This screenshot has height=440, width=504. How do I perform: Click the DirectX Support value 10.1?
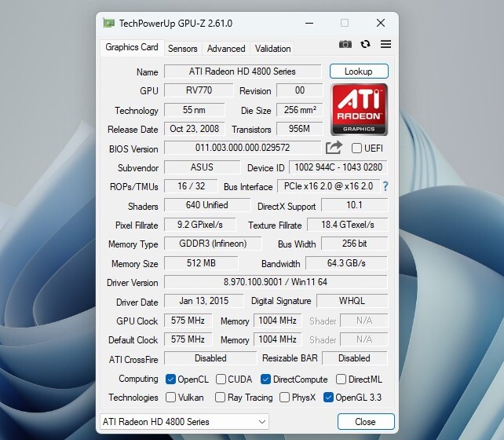click(354, 205)
